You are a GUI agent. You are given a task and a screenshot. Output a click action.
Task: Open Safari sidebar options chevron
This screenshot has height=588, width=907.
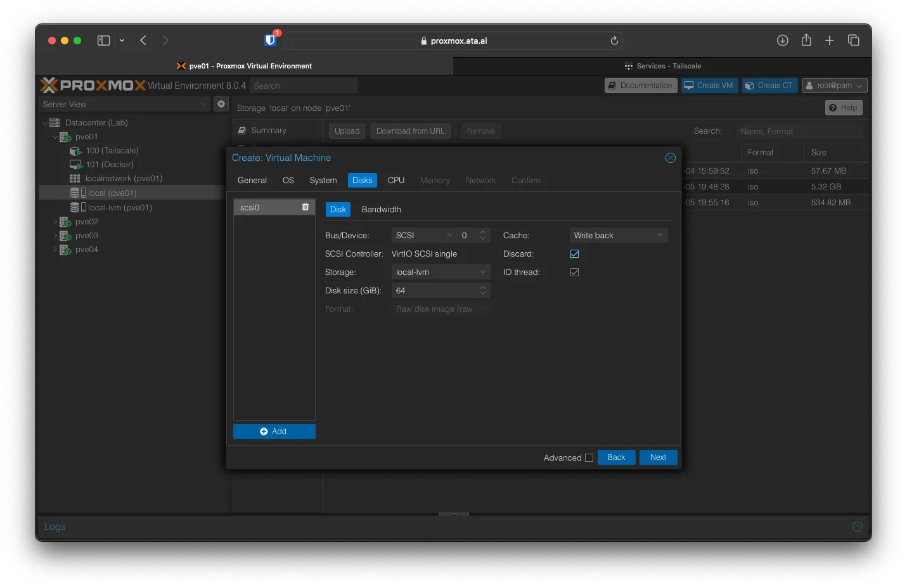point(122,41)
